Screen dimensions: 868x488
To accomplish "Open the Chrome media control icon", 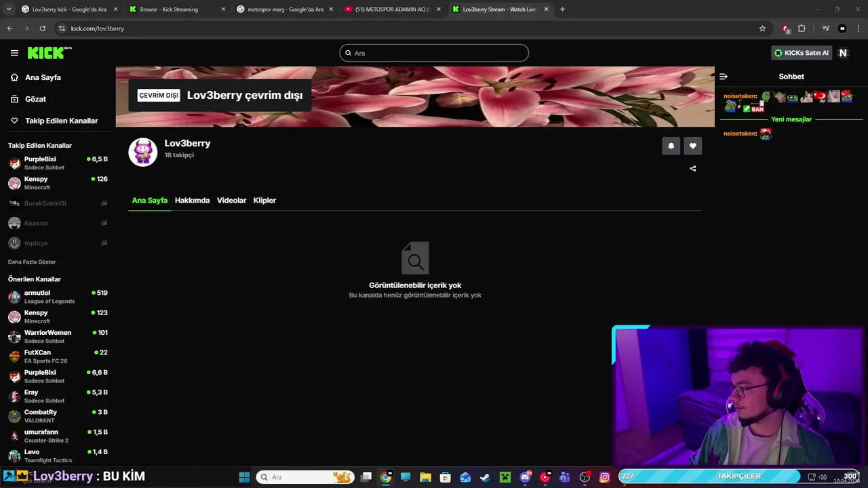I will click(x=825, y=28).
